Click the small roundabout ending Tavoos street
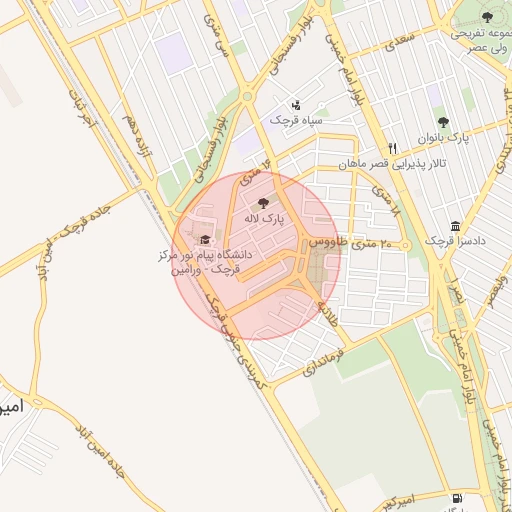The width and height of the screenshot is (512, 512). point(405,246)
